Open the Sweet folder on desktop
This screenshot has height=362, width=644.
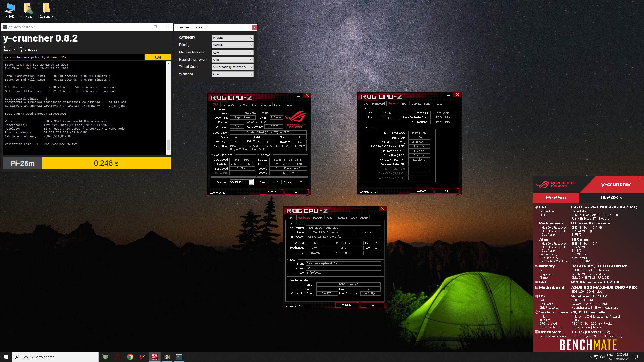pyautogui.click(x=28, y=11)
